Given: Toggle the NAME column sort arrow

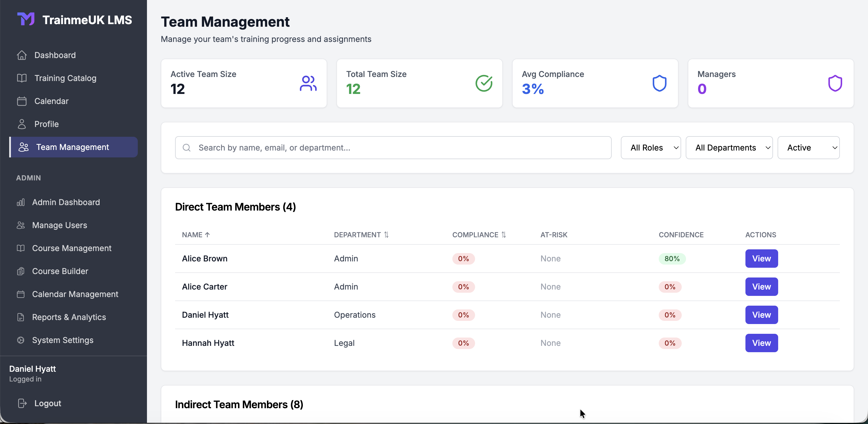Looking at the screenshot, I should [x=208, y=234].
